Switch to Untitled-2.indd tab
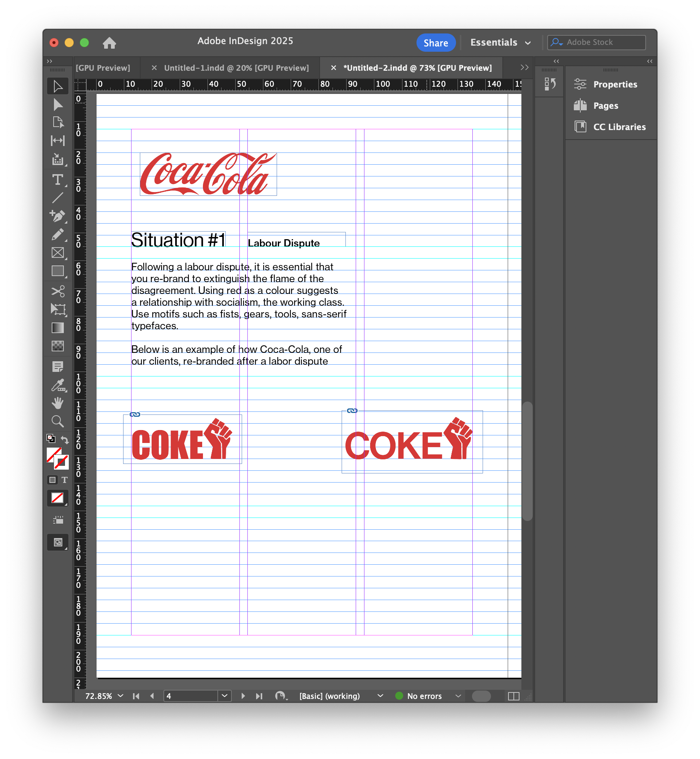This screenshot has width=700, height=759. (x=417, y=68)
